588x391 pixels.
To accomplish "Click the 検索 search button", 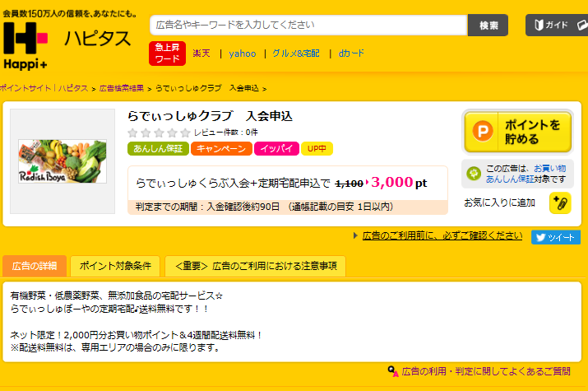I will pos(488,26).
